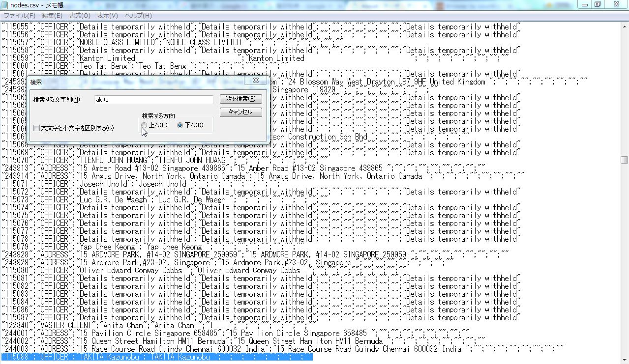Click the 15 ARDMORE PARK, #14-02 line

pos(255,255)
